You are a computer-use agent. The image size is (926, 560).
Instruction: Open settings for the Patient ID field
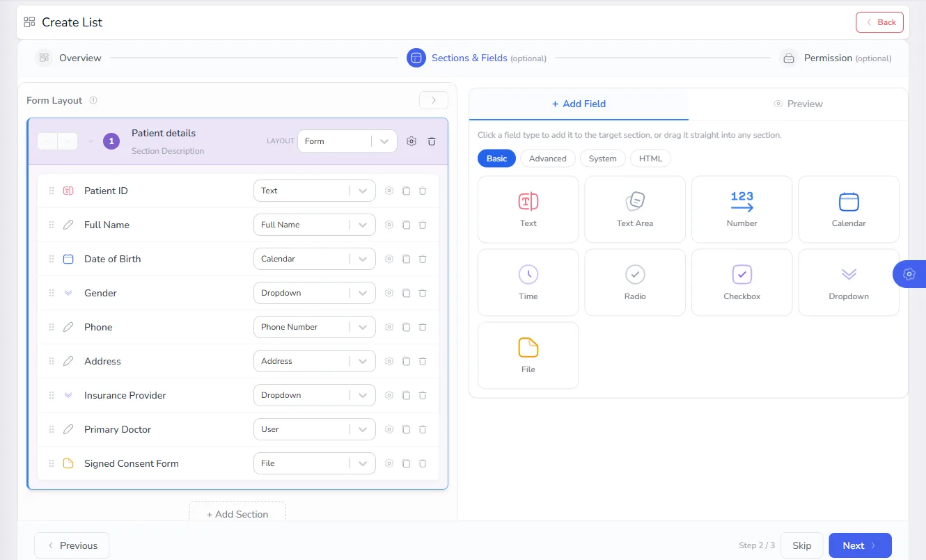[389, 191]
